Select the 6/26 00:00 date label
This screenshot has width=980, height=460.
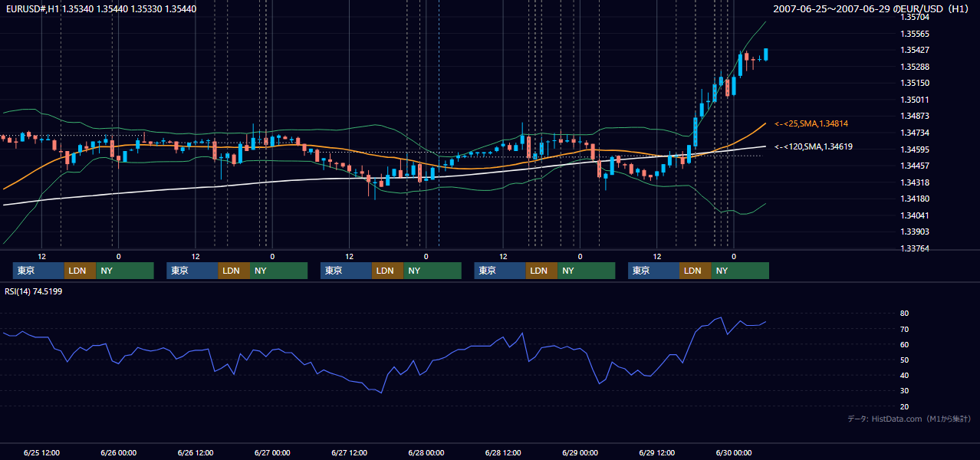118,452
